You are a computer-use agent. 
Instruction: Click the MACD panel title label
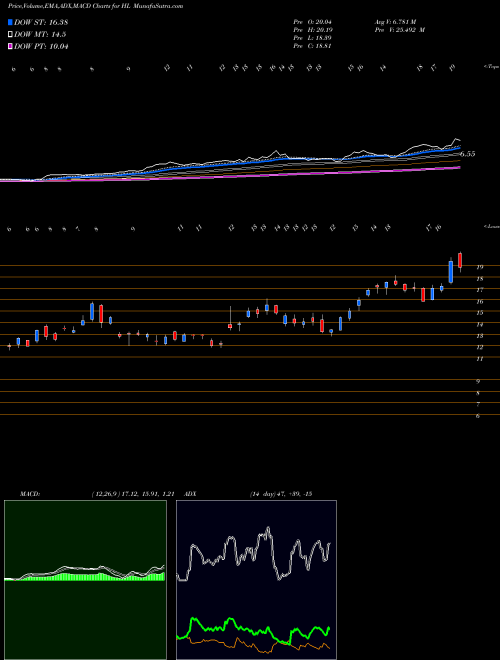[29, 493]
